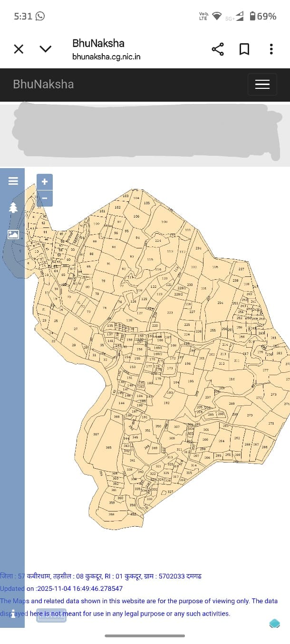This screenshot has width=290, height=644.
Task: Close the in-app browser tab
Action: pos(19,49)
